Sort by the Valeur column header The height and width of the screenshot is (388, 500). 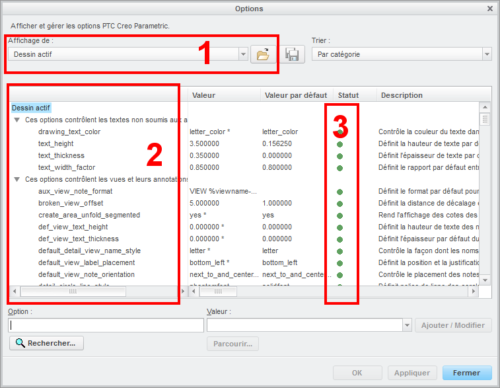(204, 95)
